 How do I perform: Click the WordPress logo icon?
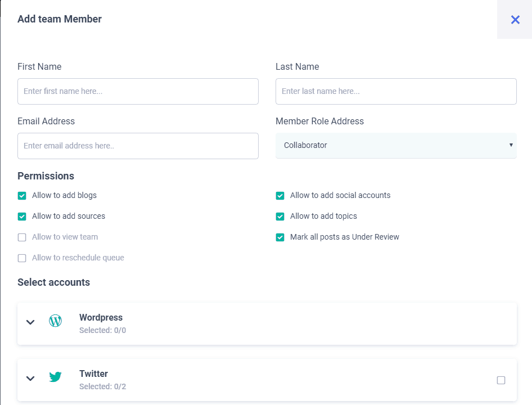[55, 321]
